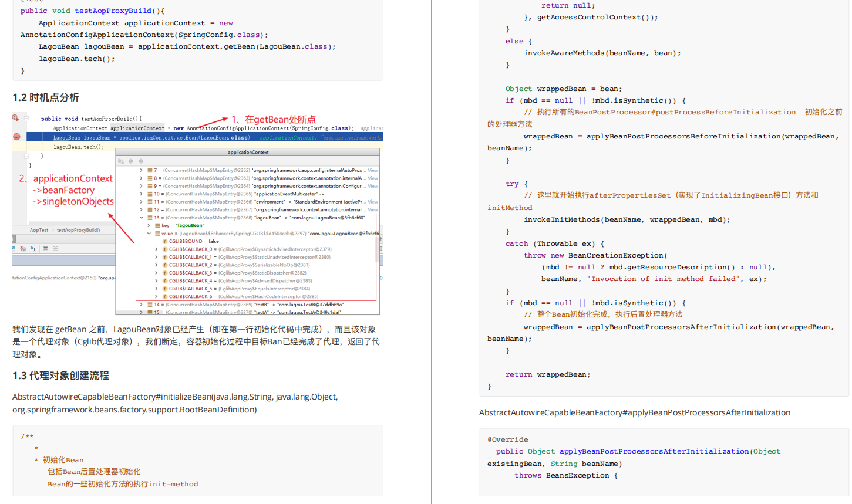Screen dimensions: 852x504
Task: Expand CGLIB$CALLBACK_4 AdvisedDispatcher
Action: 156,281
